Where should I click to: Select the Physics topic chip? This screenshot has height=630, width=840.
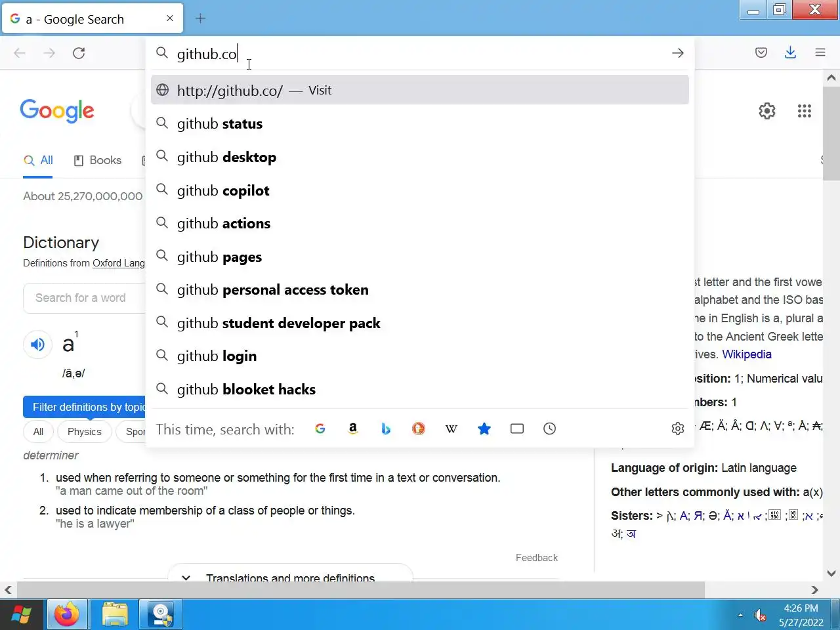click(84, 431)
